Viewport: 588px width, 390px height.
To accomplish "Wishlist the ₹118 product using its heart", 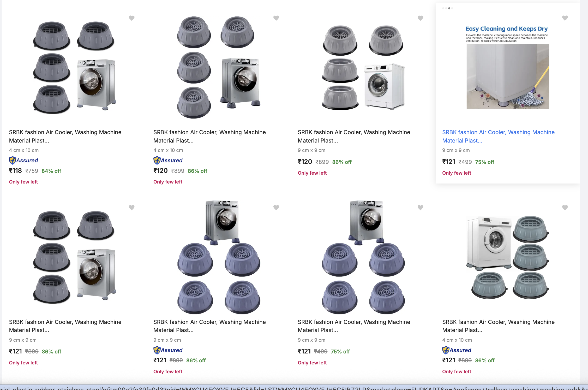I will (132, 18).
